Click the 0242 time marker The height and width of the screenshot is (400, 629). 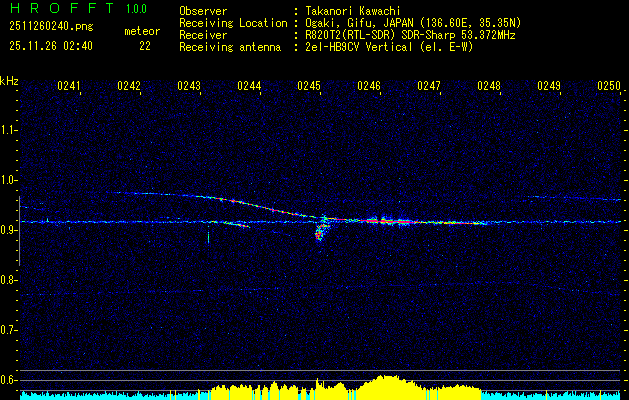pyautogui.click(x=129, y=85)
